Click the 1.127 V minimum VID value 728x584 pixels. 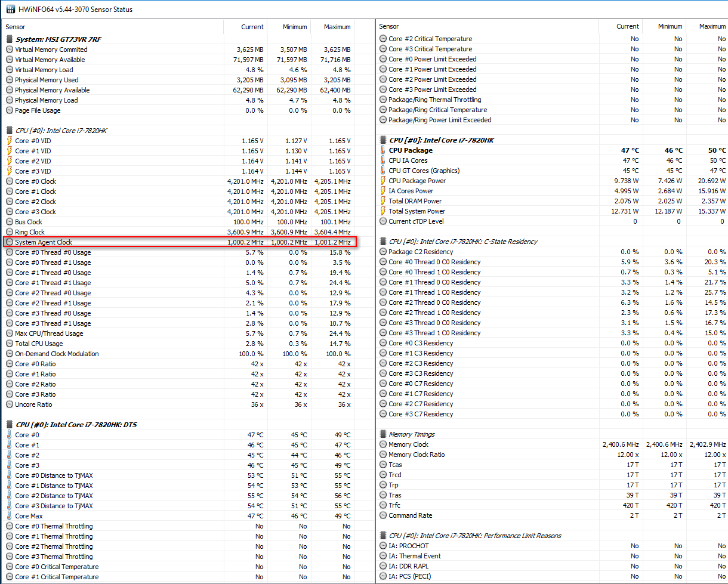coord(296,141)
